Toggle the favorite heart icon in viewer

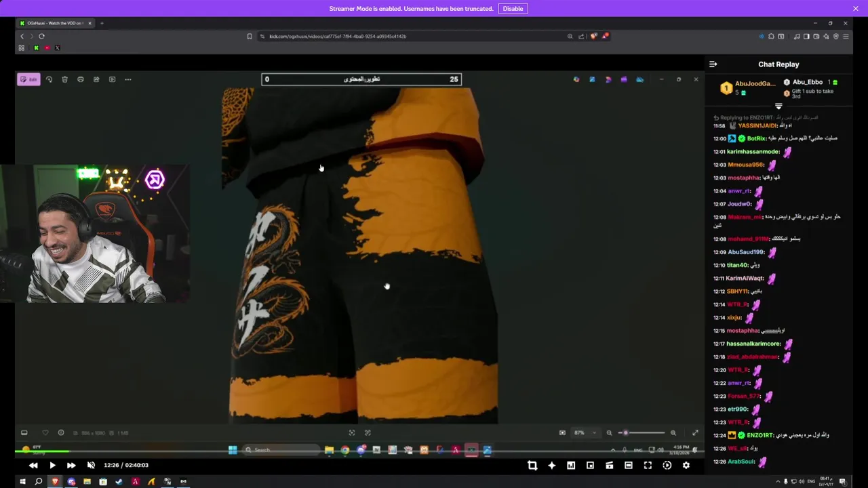[x=45, y=432]
